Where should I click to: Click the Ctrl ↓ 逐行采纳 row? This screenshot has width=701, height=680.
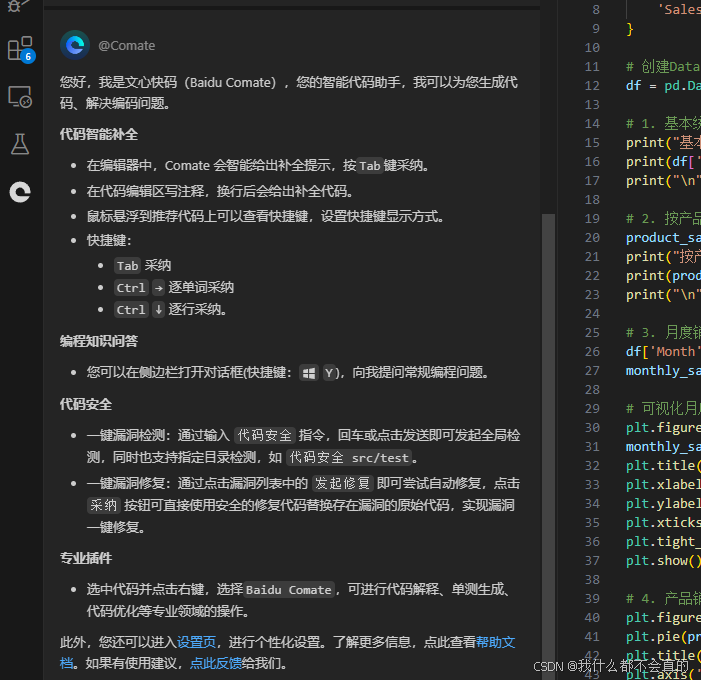tap(171, 309)
